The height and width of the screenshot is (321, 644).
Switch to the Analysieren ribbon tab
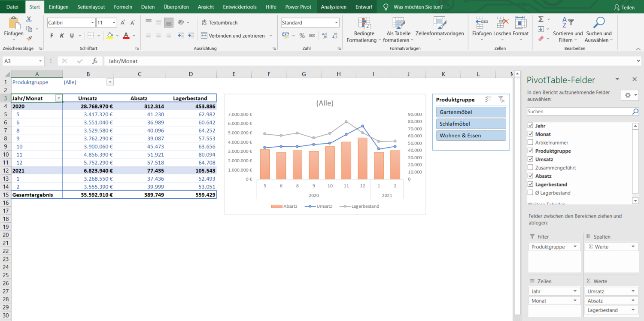[333, 6]
